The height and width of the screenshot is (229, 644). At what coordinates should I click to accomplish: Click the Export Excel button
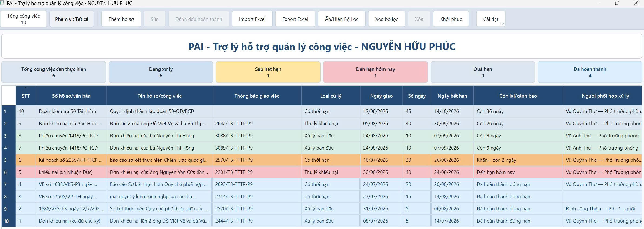(x=295, y=19)
